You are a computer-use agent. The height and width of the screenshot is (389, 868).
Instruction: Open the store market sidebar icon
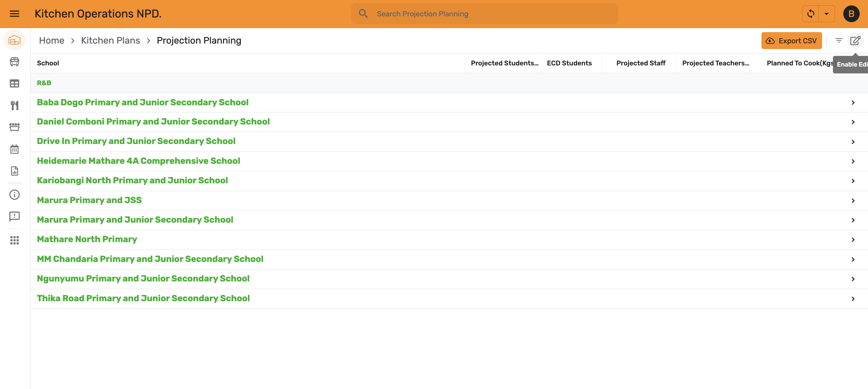click(x=14, y=127)
